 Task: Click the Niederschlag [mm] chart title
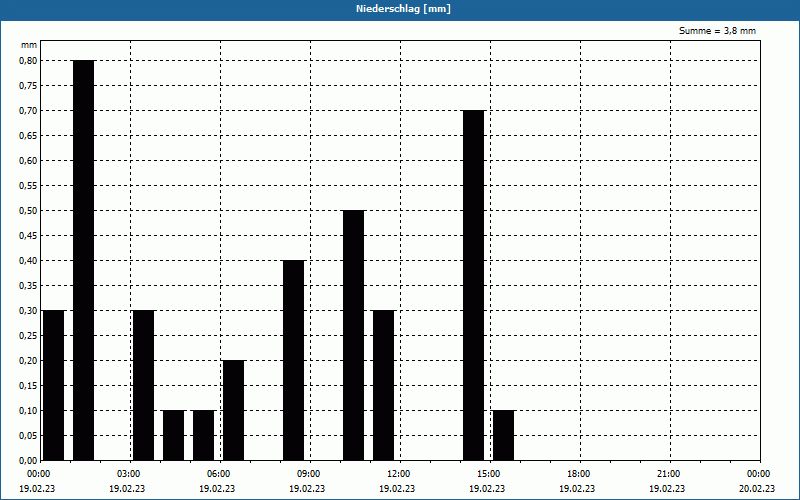pyautogui.click(x=403, y=9)
